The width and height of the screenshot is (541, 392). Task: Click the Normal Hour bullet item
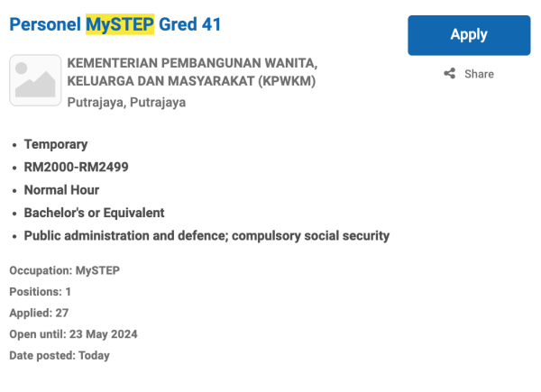click(x=61, y=190)
